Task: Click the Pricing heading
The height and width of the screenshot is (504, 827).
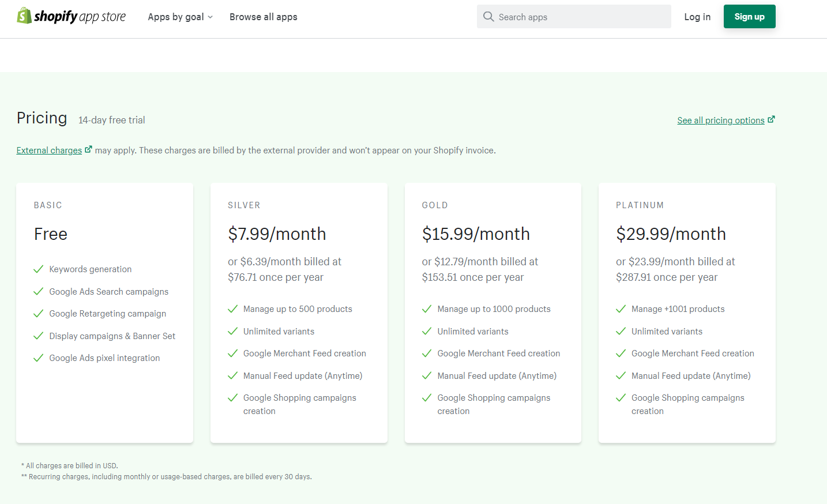Action: [x=42, y=118]
